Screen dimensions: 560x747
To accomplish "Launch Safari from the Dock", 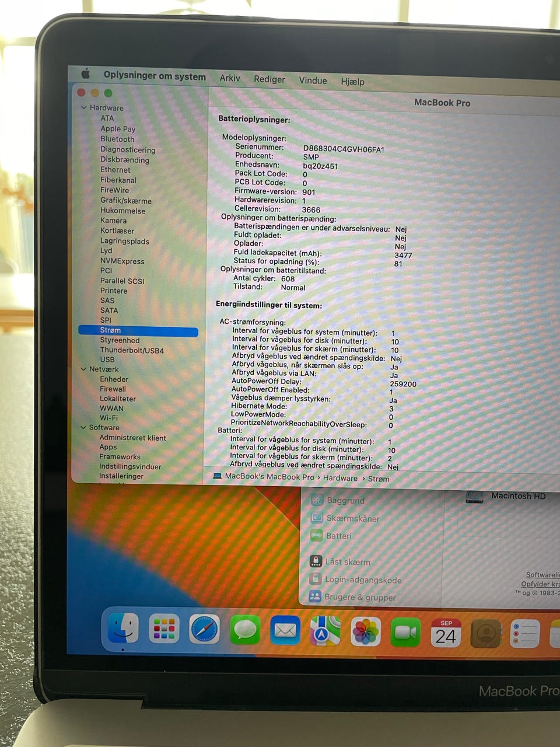I will tap(205, 630).
